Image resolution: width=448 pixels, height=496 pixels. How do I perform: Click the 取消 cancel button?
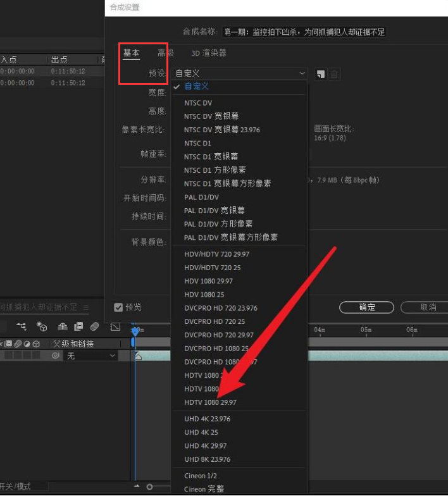coord(425,307)
